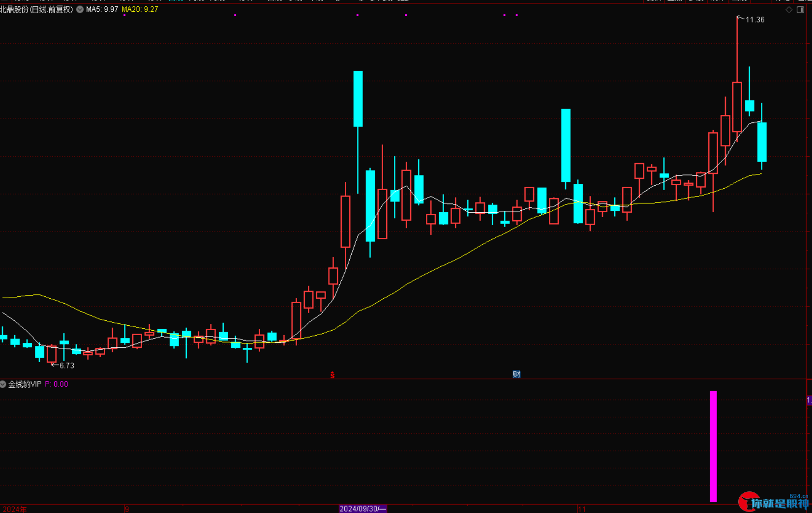812x513 pixels.
Task: Open the dropdown arrow beside 北鼎股份 title
Action: pyautogui.click(x=80, y=9)
